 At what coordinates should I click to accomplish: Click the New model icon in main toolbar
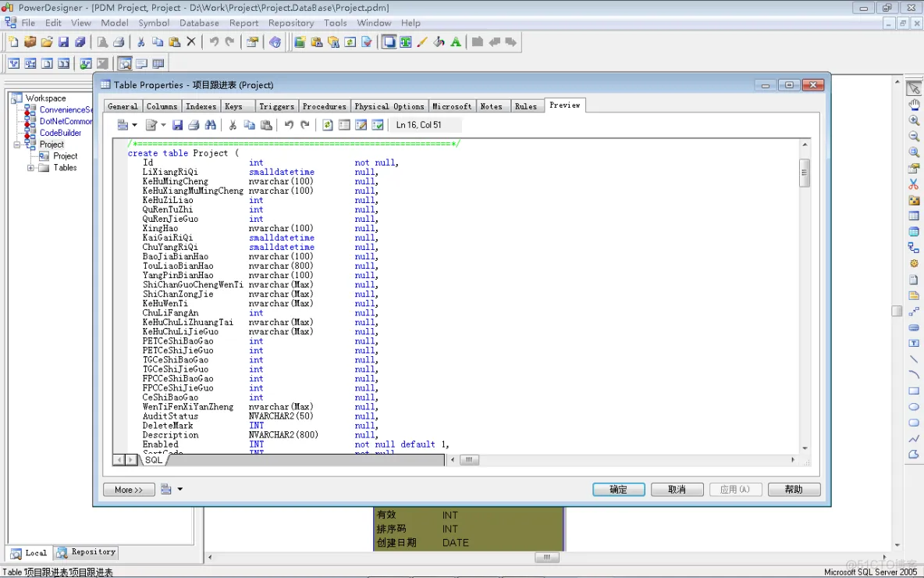(x=13, y=42)
